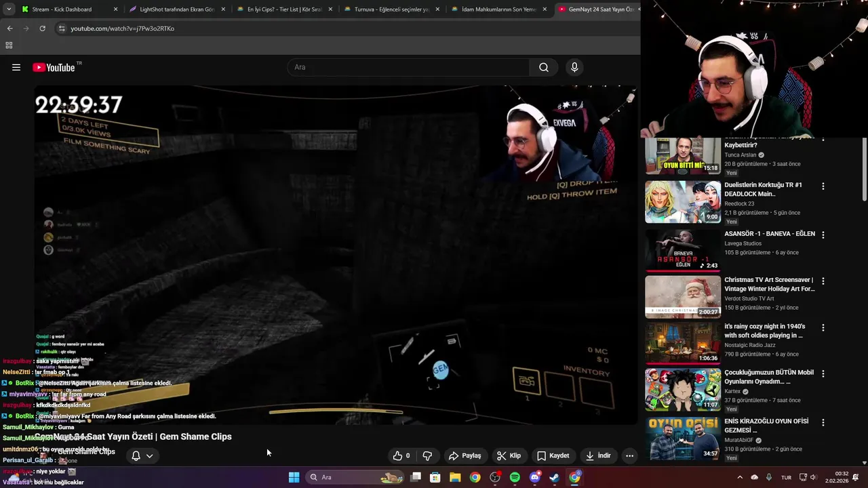Click the page vertical scrollbar
This screenshot has height=488, width=868.
click(x=865, y=169)
